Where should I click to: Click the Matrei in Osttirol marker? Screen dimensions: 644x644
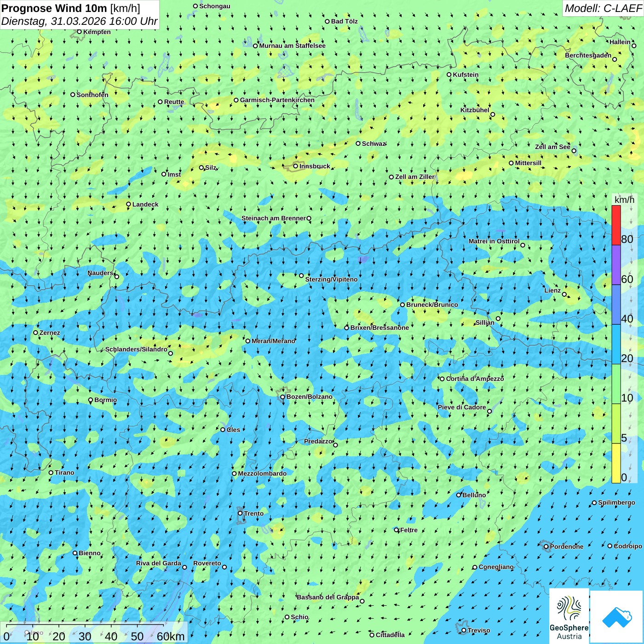click(523, 245)
